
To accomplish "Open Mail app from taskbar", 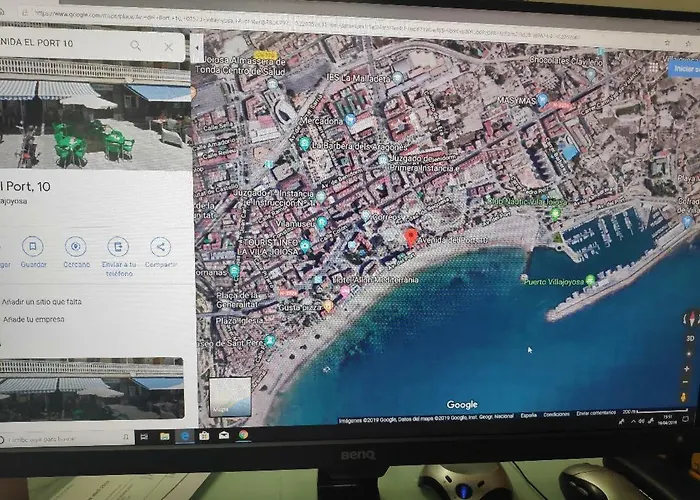I will pos(224,435).
